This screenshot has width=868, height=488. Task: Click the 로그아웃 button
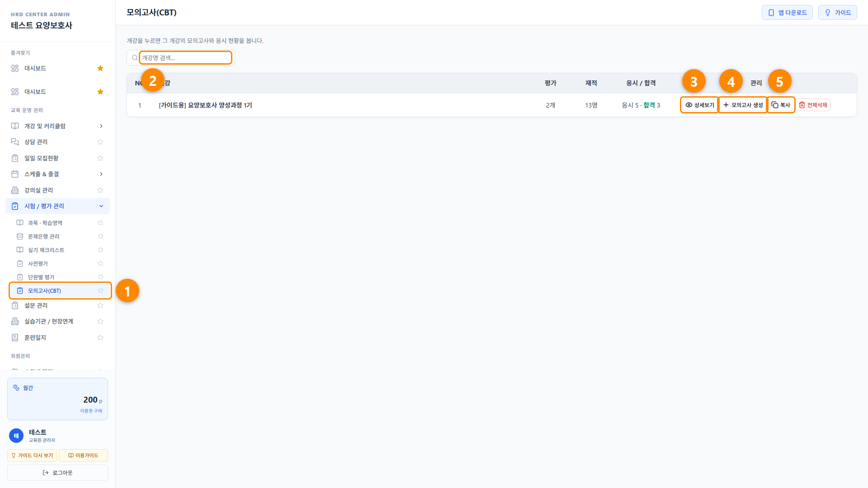pyautogui.click(x=57, y=473)
